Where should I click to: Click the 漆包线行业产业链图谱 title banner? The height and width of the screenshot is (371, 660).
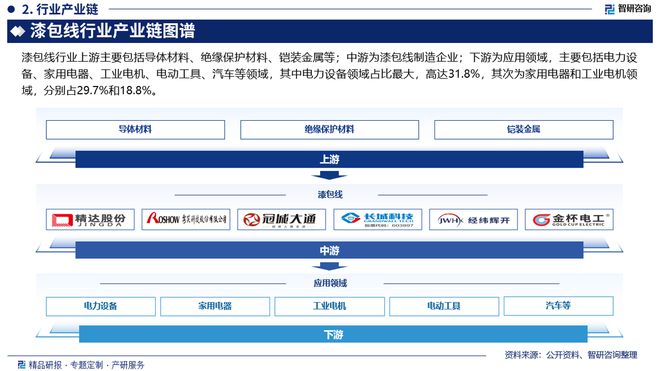coord(330,31)
